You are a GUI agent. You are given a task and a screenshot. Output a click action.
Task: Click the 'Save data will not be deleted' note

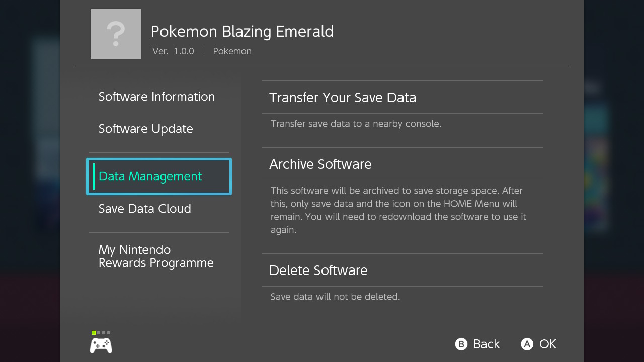335,297
